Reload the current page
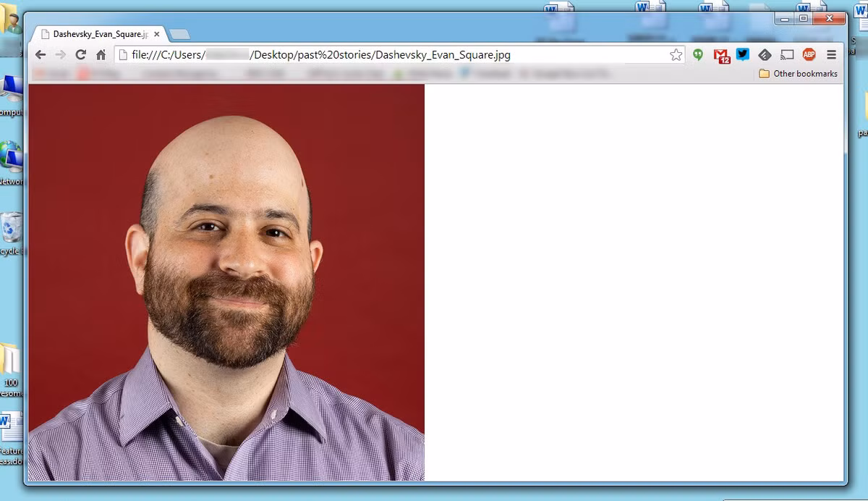This screenshot has height=501, width=868. [x=81, y=55]
